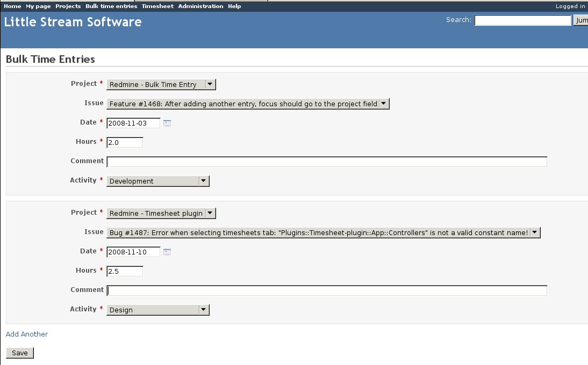Screen dimensions: 588x365
Task: Open Timesheet in top menu
Action: pos(157,6)
